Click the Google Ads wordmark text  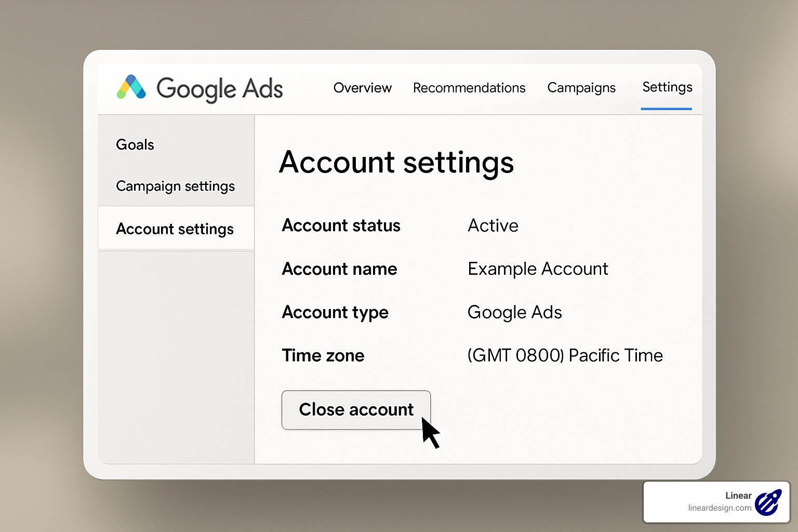(220, 89)
